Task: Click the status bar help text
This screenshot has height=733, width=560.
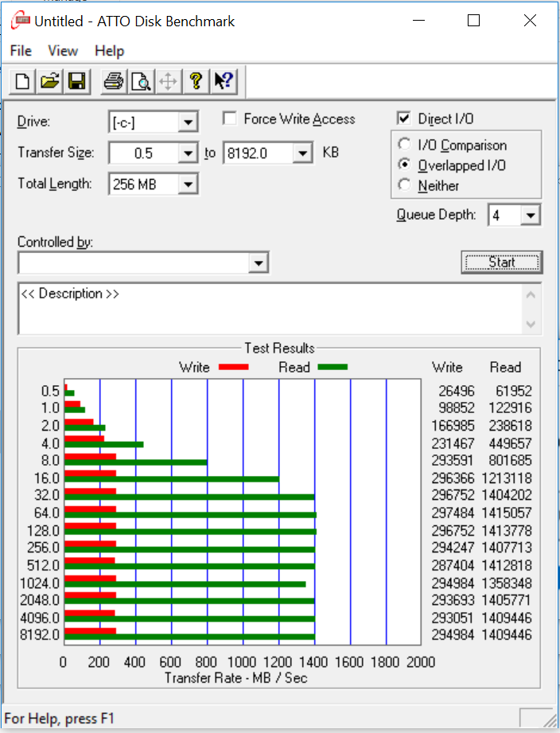Action: click(59, 719)
